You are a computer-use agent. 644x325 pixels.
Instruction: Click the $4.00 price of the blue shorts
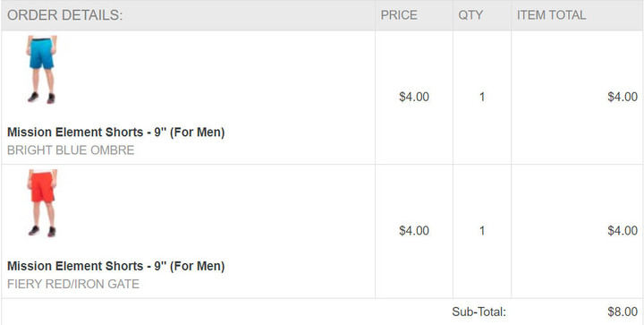click(x=414, y=97)
